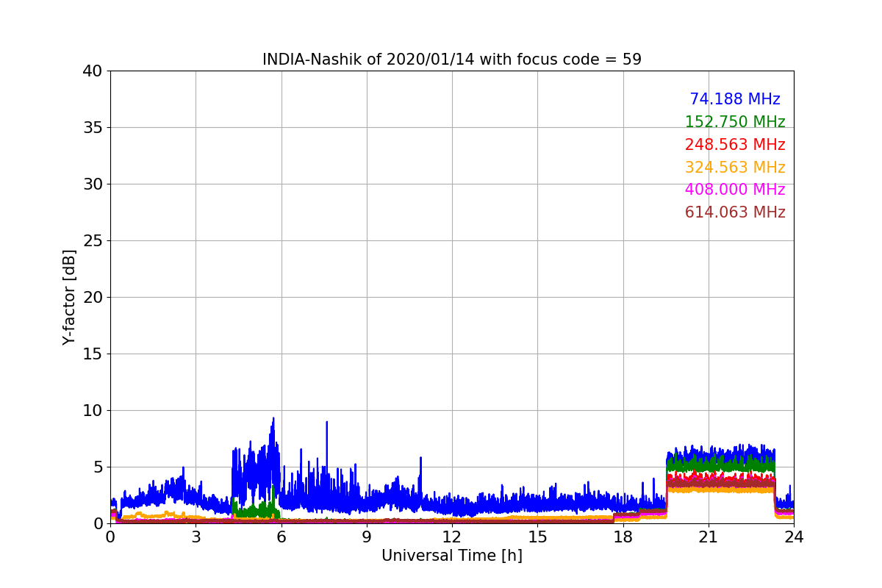Click the y-axis tick label 35
The width and height of the screenshot is (882, 588).
(93, 128)
